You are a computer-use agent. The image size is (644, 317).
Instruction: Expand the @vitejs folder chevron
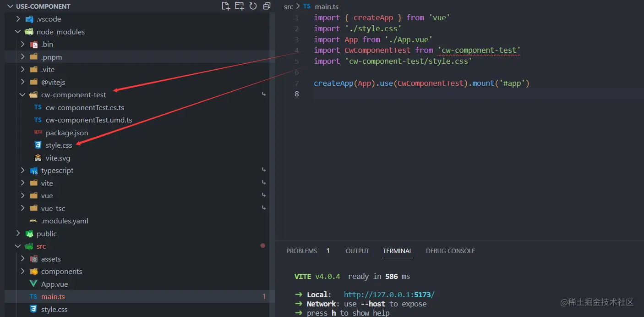[22, 82]
